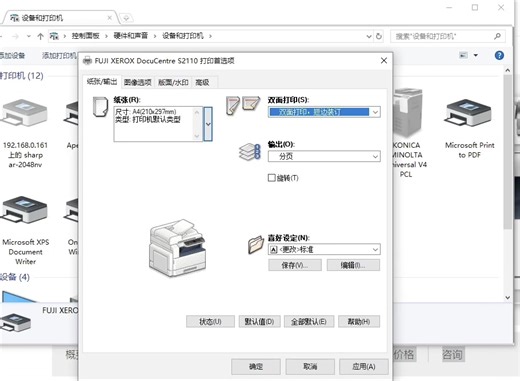Select the 192.168.0.161 sharp ar-2048nv printer

click(25, 133)
